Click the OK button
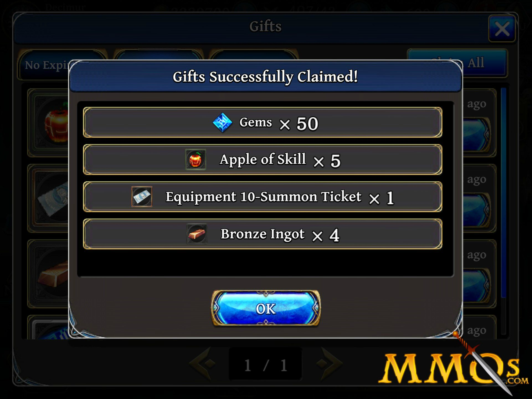 click(266, 308)
